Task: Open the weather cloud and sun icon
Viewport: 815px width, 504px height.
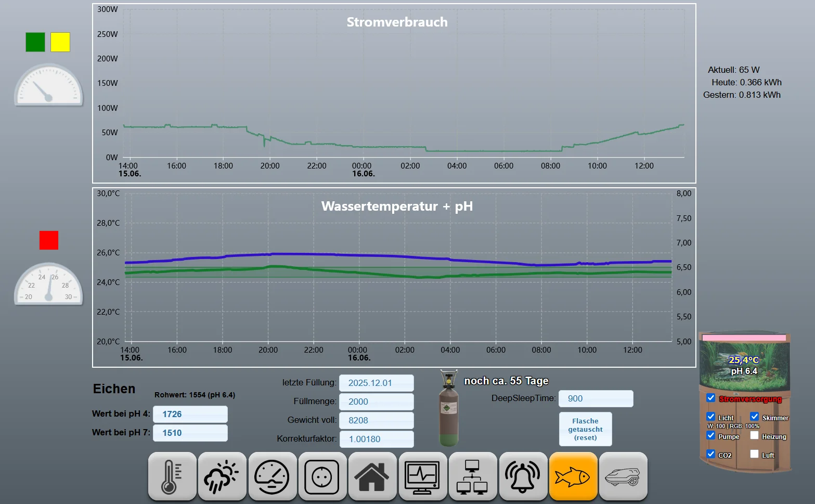Action: pos(222,476)
